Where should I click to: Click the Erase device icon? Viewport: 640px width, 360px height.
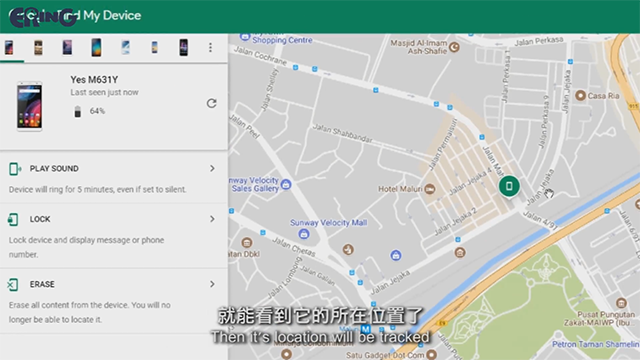pos(13,284)
